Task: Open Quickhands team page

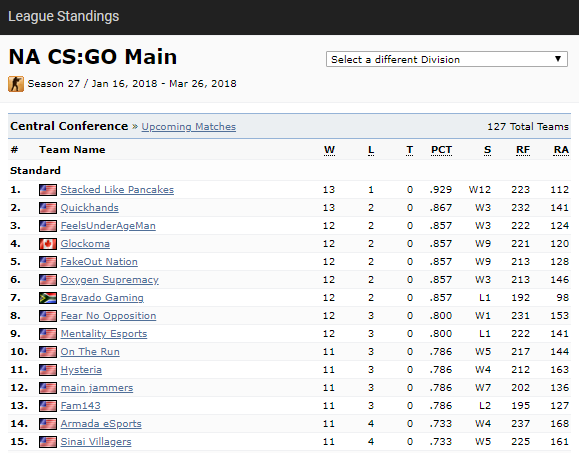Action: point(89,208)
